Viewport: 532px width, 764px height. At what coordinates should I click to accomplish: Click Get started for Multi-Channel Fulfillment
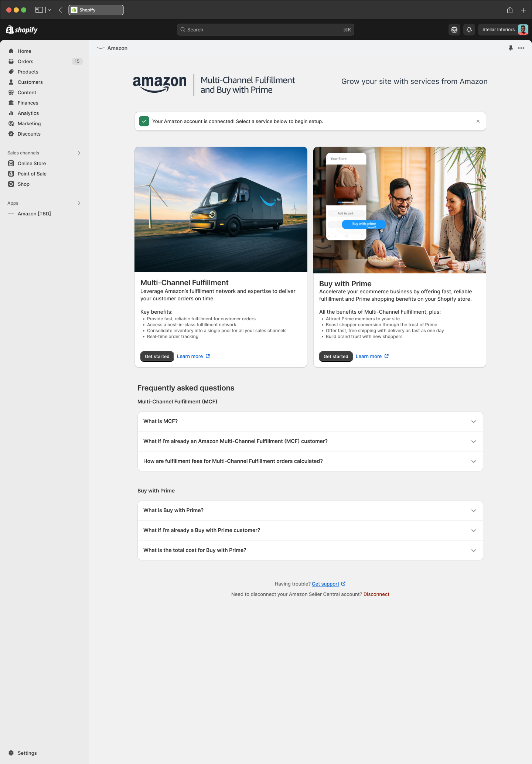(157, 357)
